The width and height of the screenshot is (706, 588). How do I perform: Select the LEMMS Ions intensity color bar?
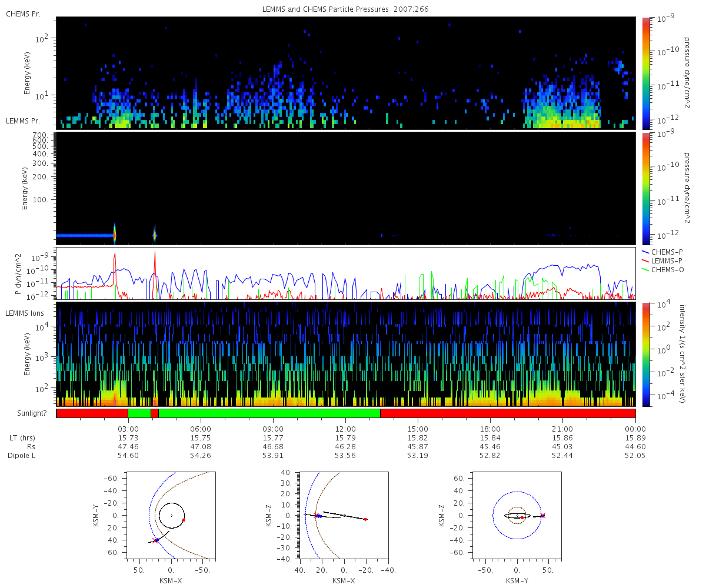tap(645, 354)
